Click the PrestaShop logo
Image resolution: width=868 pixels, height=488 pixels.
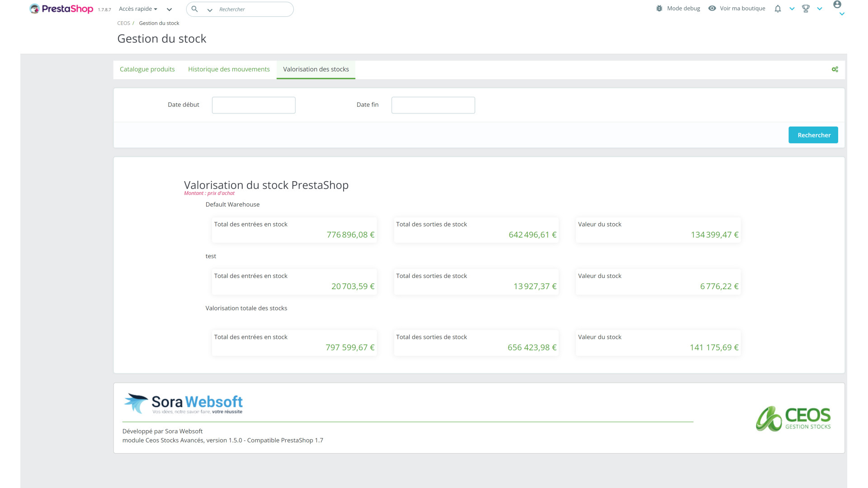click(61, 9)
